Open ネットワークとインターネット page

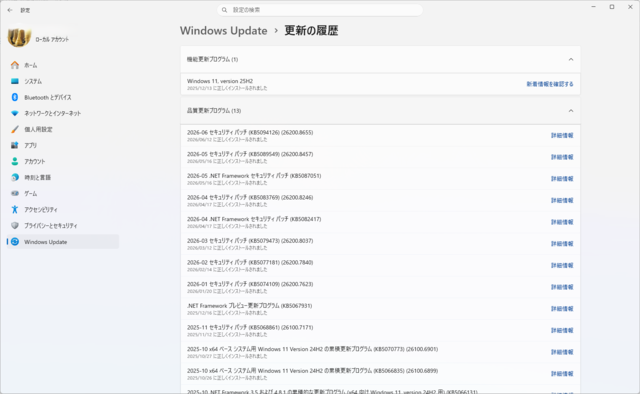(x=62, y=113)
